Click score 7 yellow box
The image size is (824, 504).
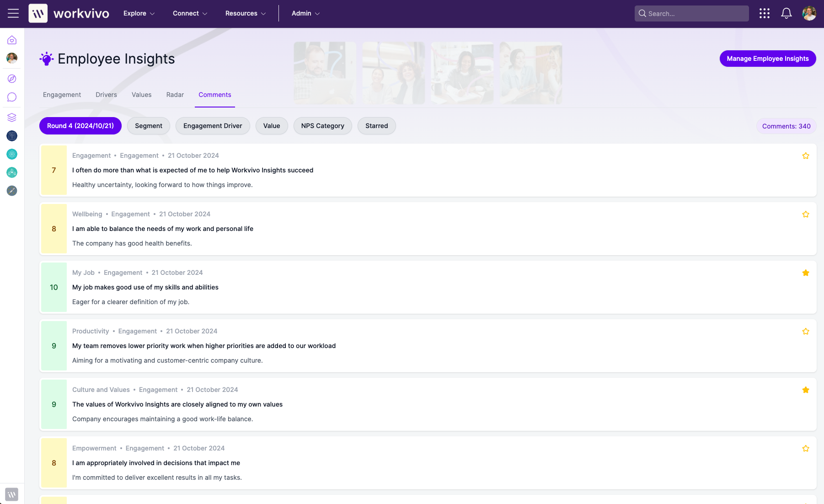pyautogui.click(x=54, y=170)
